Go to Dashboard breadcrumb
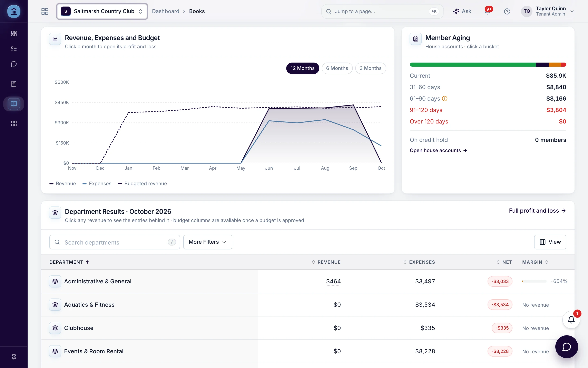This screenshot has width=588, height=368. click(166, 11)
